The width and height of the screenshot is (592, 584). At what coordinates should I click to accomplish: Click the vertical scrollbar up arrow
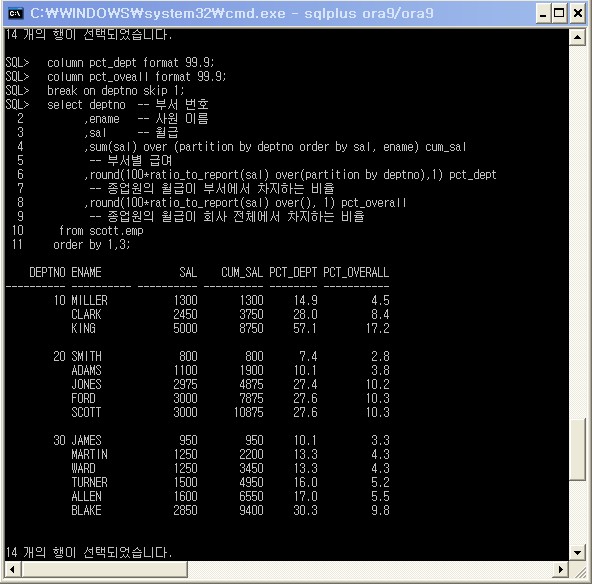tap(577, 37)
